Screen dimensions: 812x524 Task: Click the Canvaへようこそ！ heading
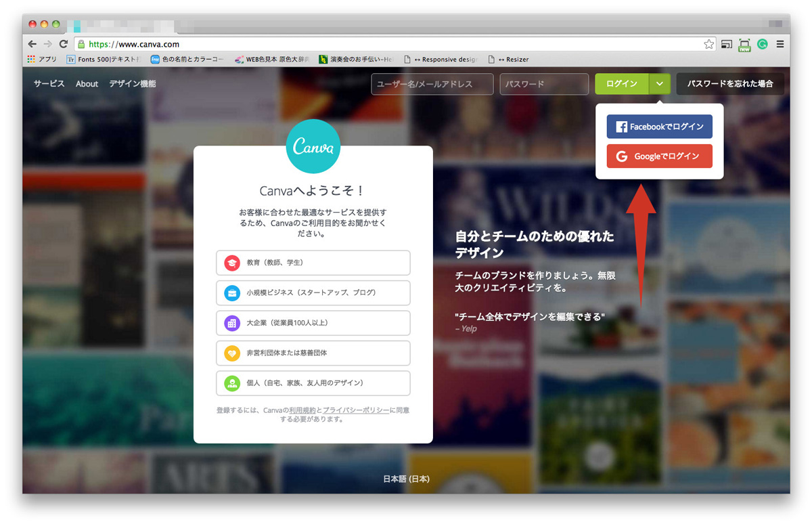click(313, 191)
